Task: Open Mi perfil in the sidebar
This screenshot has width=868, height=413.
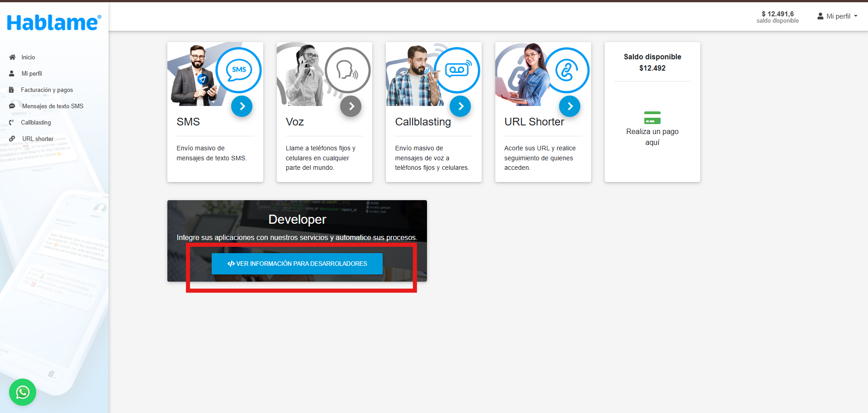Action: click(32, 73)
